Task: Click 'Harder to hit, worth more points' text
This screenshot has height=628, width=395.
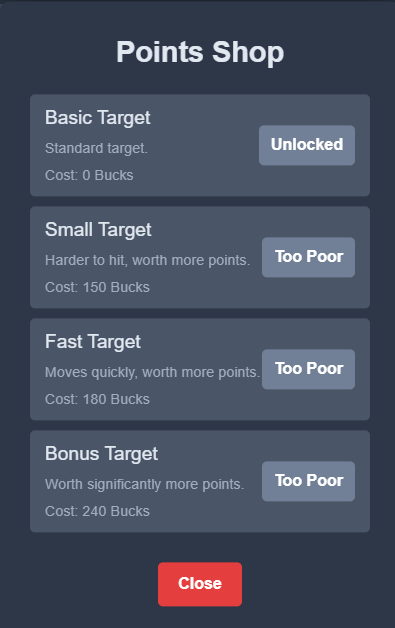Action: pyautogui.click(x=147, y=260)
